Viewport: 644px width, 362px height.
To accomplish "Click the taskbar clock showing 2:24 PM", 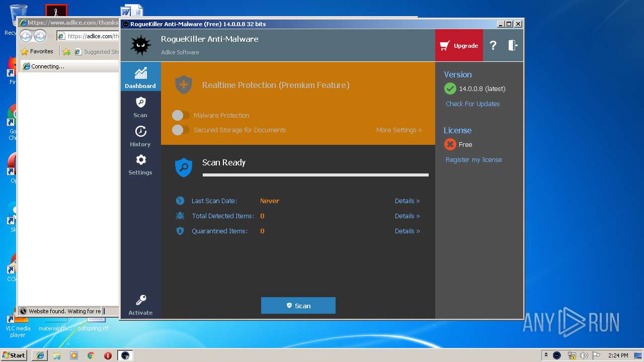I will pos(618,355).
